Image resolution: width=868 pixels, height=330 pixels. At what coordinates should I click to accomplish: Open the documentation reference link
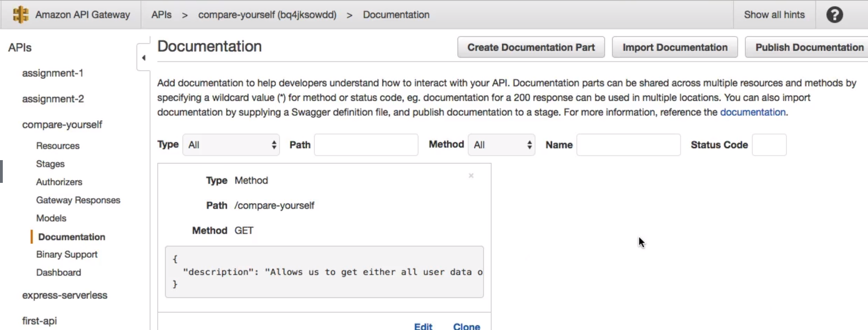[x=753, y=112]
